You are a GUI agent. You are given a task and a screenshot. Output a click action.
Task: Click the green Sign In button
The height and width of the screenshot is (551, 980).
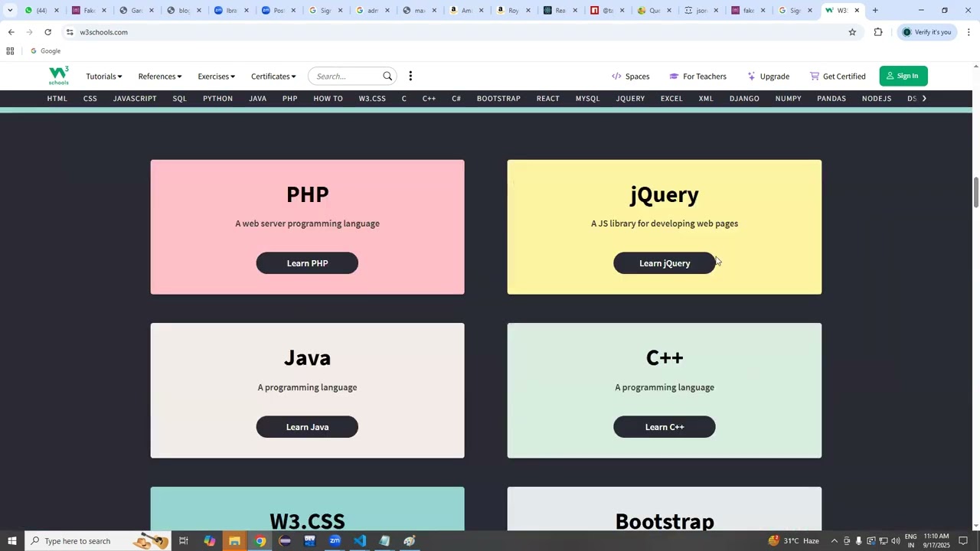(903, 76)
